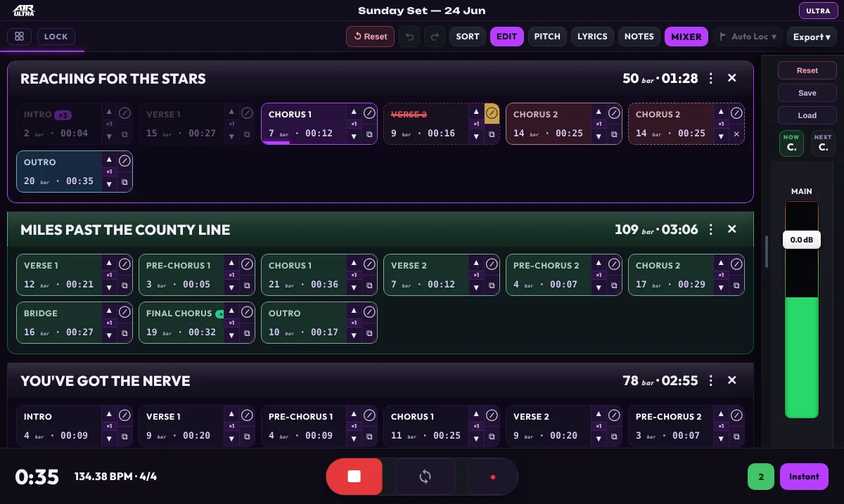Toggle skip on the BRIDGE card
The image size is (844, 504).
124,311
